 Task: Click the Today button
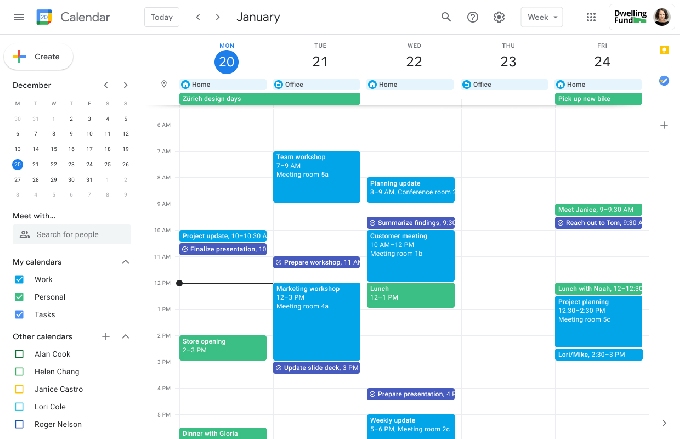(162, 17)
